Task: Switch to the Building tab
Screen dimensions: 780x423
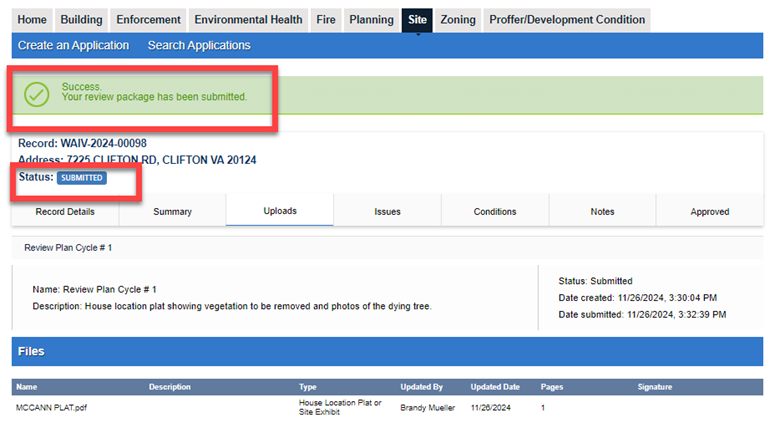Action: [81, 20]
